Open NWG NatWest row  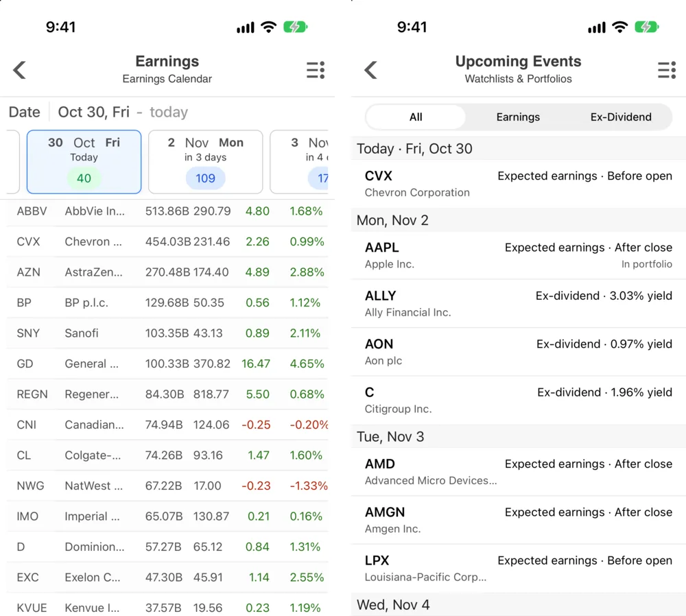pyautogui.click(x=167, y=486)
